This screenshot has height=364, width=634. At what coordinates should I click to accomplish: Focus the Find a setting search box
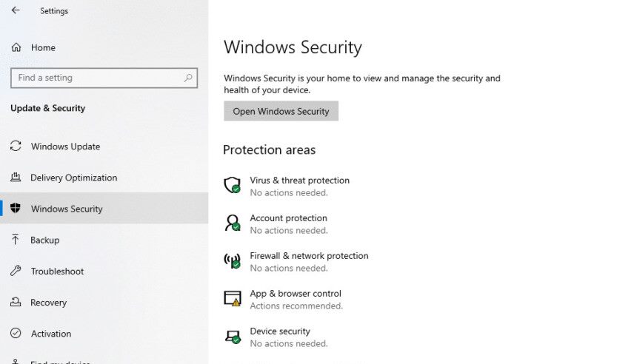click(x=104, y=78)
